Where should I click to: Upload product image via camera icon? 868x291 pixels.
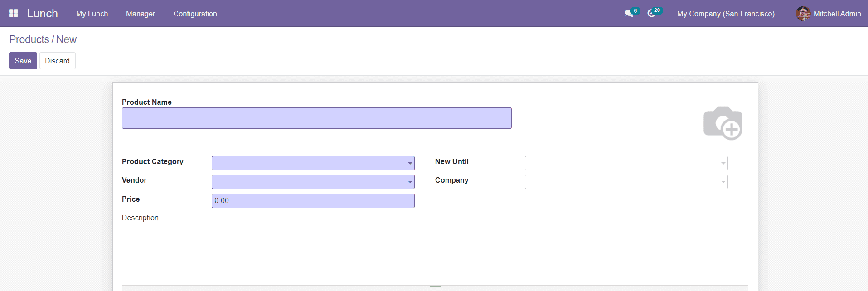coord(723,122)
